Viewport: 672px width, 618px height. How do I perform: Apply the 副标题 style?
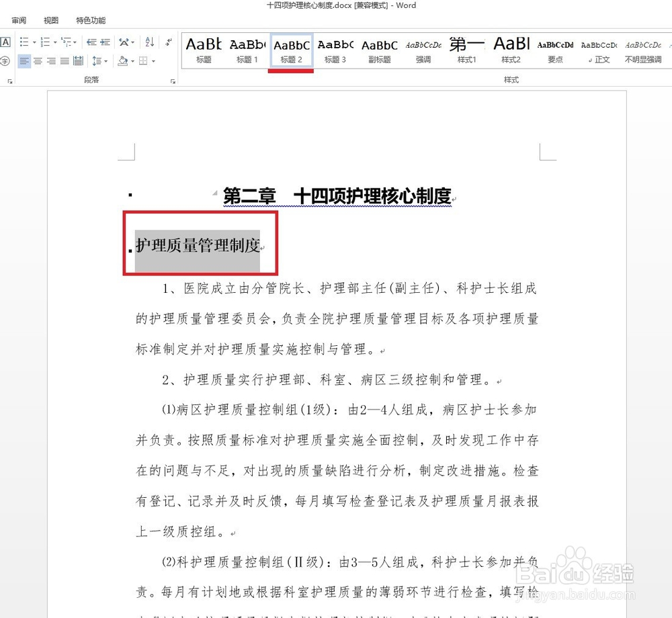379,50
